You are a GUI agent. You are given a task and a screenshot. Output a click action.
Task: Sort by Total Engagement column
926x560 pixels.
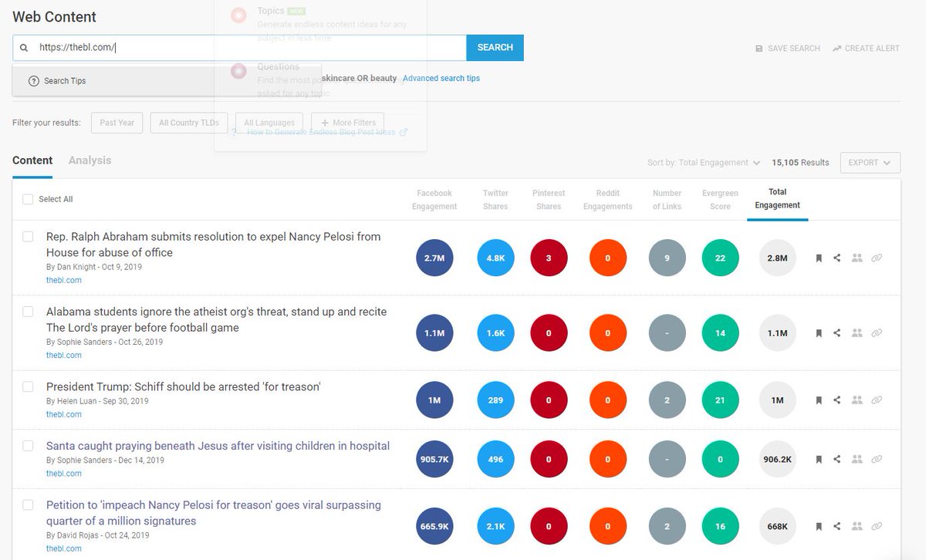(x=777, y=198)
